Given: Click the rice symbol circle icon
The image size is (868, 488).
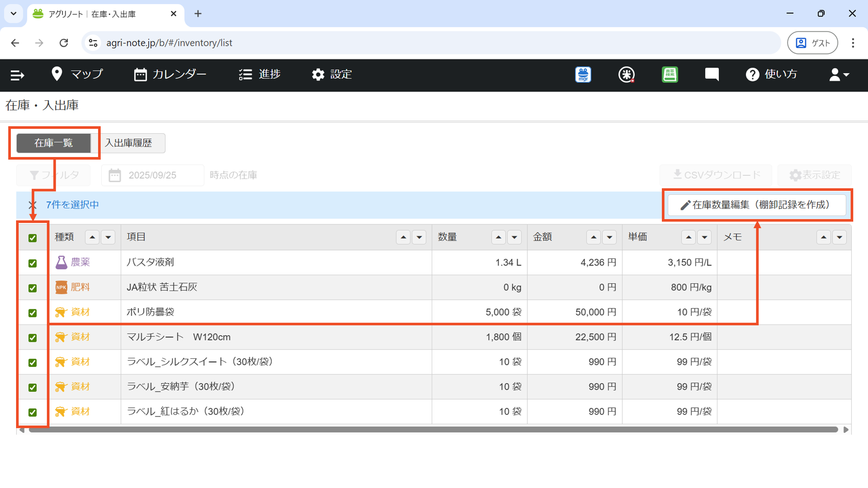Looking at the screenshot, I should pos(626,75).
